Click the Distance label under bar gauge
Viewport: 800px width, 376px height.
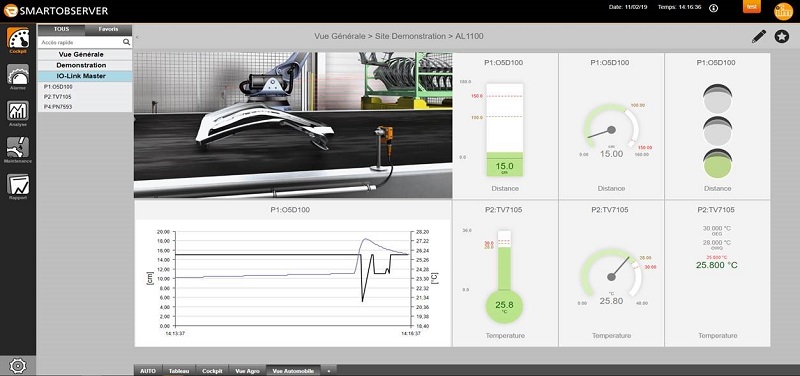(505, 189)
